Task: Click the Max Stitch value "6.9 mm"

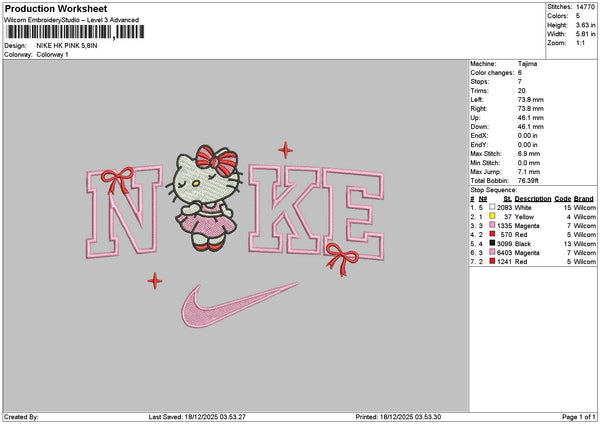Action: click(529, 154)
